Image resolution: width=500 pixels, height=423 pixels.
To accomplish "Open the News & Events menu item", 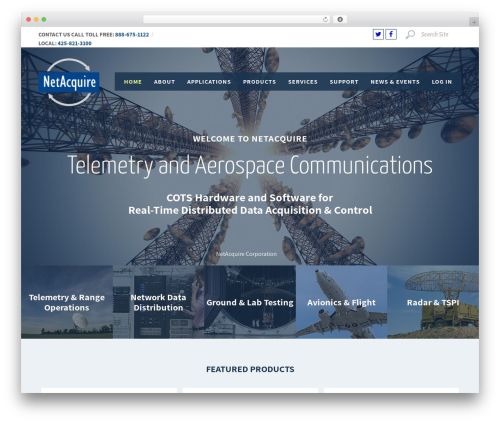I will click(395, 82).
